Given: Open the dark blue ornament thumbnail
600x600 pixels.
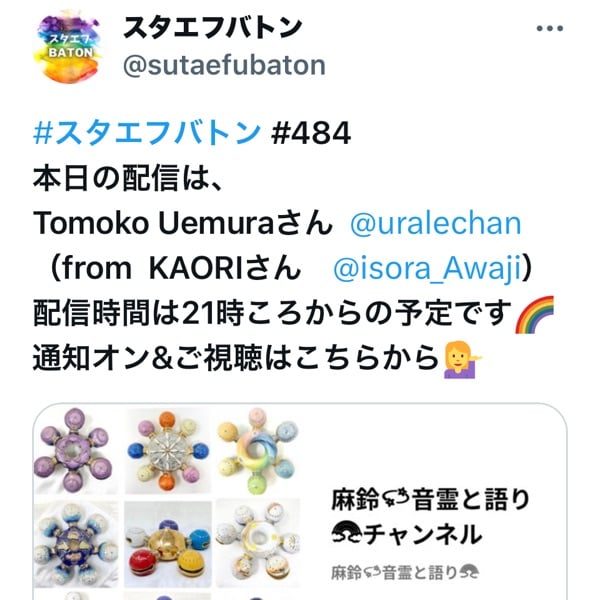Looking at the screenshot, I should pyautogui.click(x=76, y=544).
